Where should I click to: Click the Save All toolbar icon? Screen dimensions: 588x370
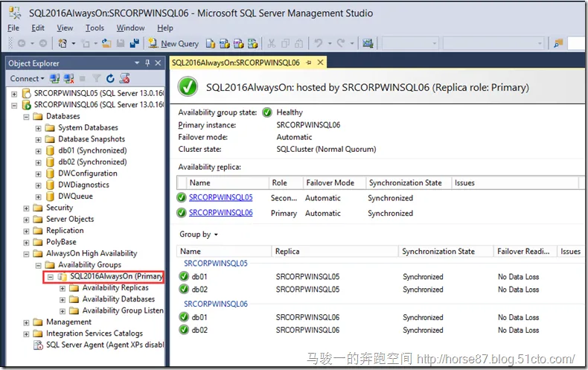click(x=134, y=43)
